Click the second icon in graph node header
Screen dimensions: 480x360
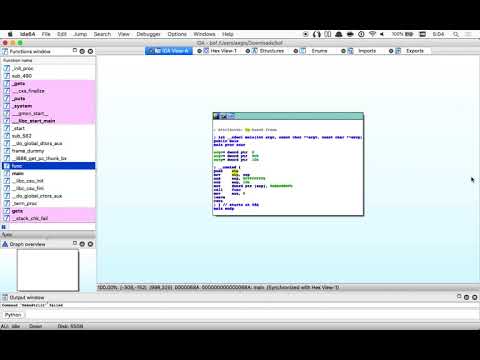pos(224,116)
